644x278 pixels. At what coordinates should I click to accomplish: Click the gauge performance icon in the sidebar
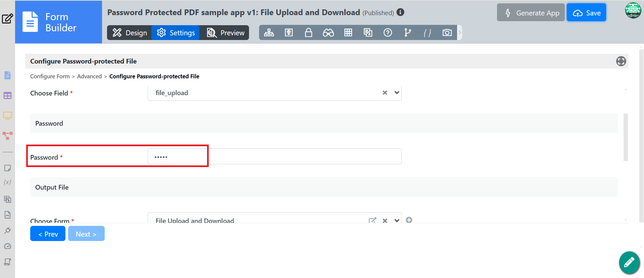point(7,246)
